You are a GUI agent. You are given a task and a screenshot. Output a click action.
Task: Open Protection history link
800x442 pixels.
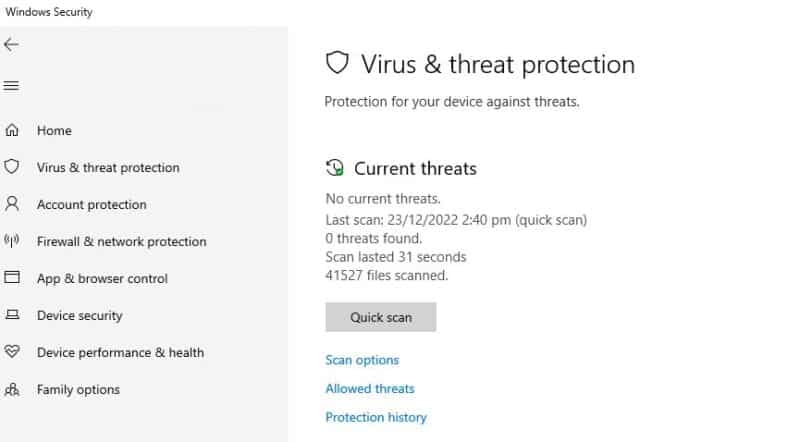click(376, 418)
